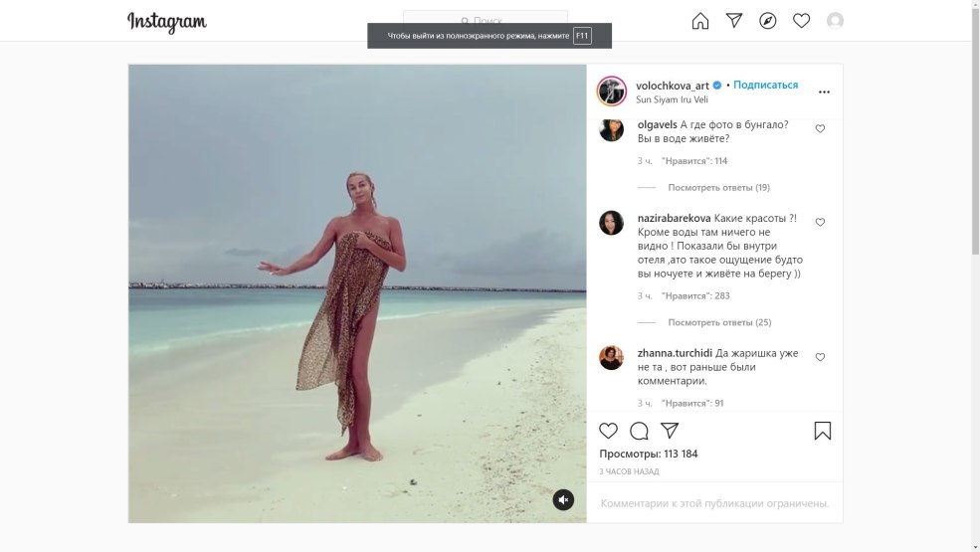Share post using paper plane icon
The height and width of the screenshot is (552, 980).
click(x=670, y=431)
